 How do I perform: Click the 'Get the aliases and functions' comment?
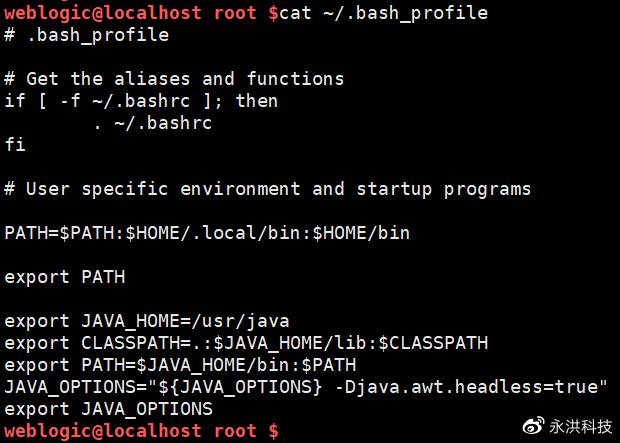coord(174,79)
